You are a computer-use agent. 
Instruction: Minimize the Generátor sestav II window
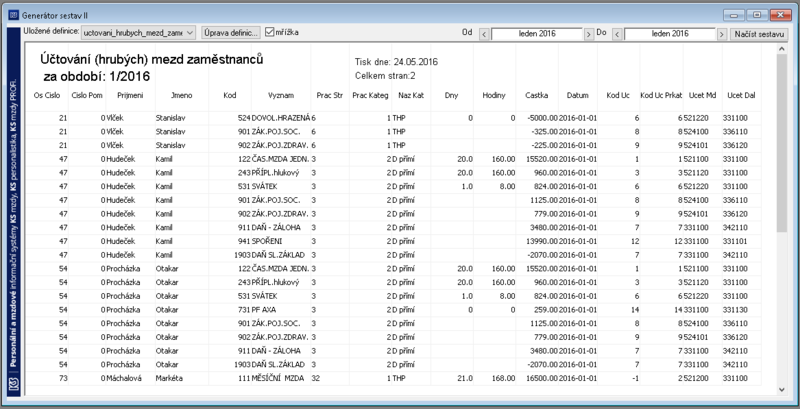point(734,15)
